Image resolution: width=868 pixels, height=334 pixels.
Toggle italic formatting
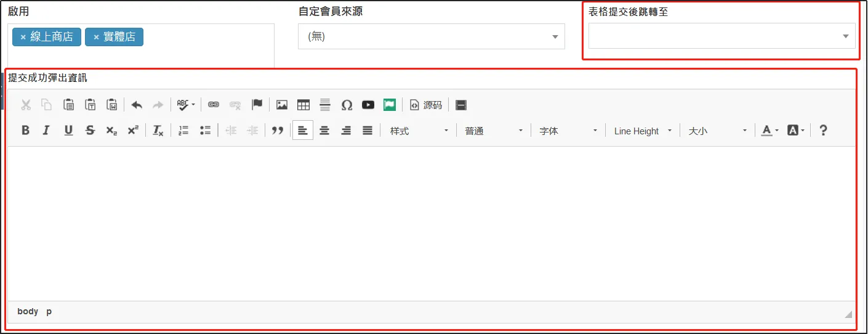point(46,131)
